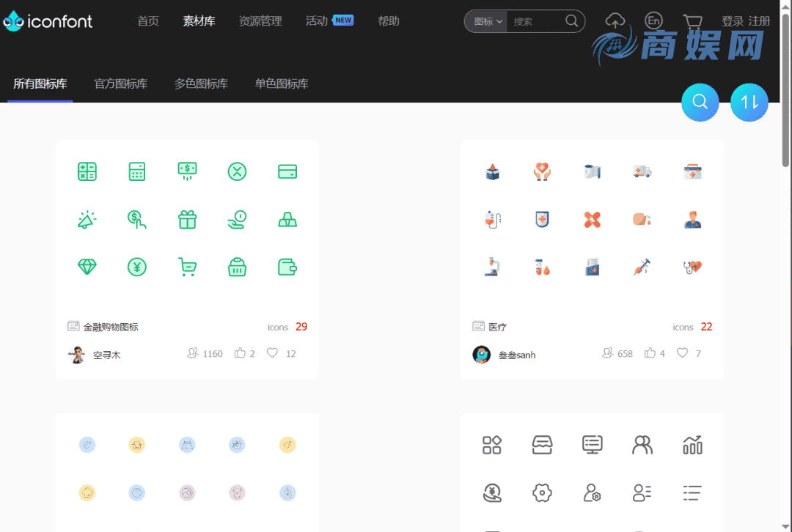
Task: Open 活动 NEW in the top navigation
Action: point(329,21)
